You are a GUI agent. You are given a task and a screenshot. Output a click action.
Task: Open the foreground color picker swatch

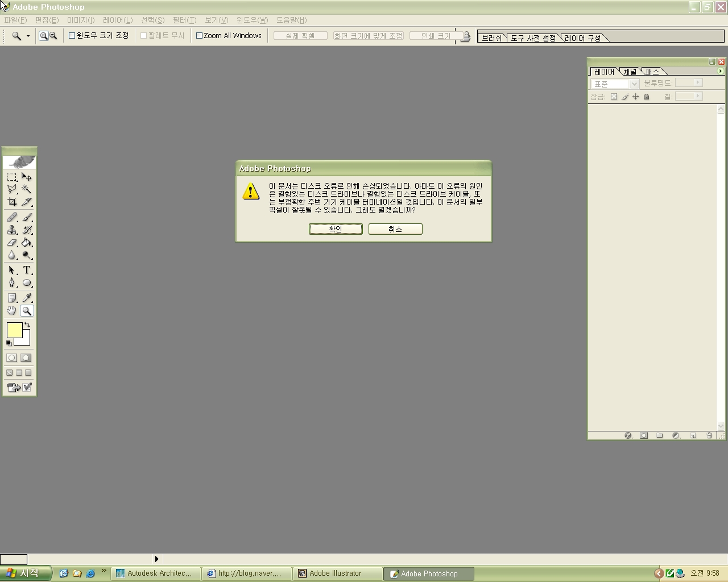pyautogui.click(x=14, y=330)
